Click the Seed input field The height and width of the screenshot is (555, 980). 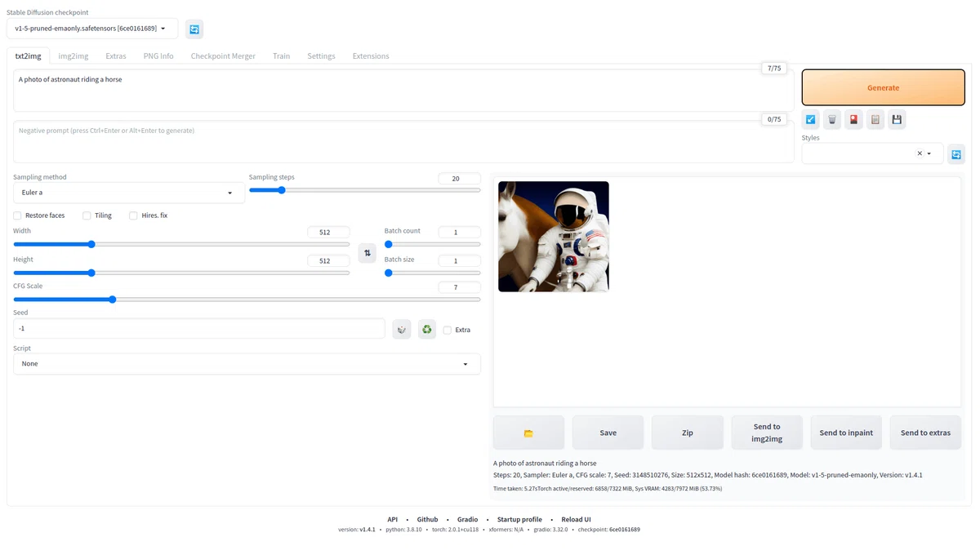[x=198, y=328]
